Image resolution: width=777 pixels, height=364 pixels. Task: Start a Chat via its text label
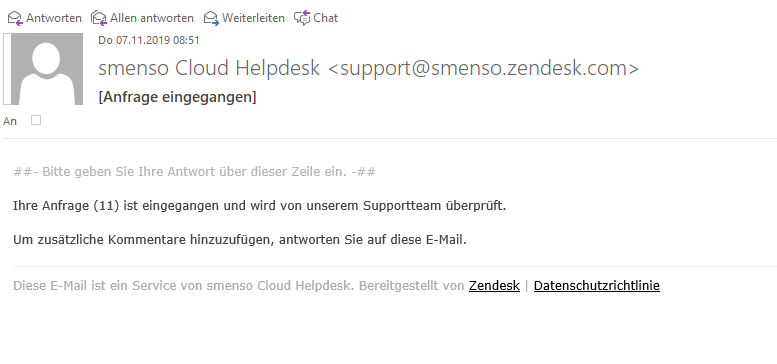click(x=326, y=18)
